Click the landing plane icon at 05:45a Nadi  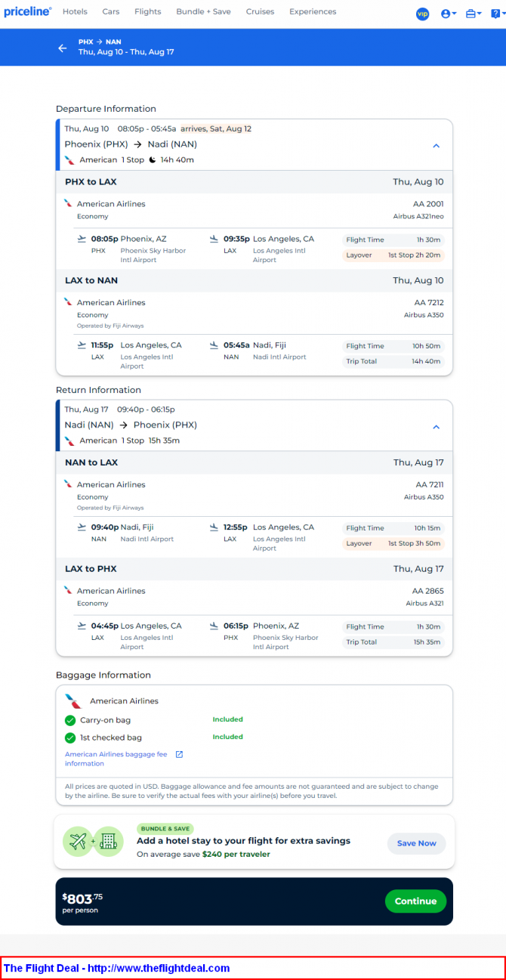point(214,345)
